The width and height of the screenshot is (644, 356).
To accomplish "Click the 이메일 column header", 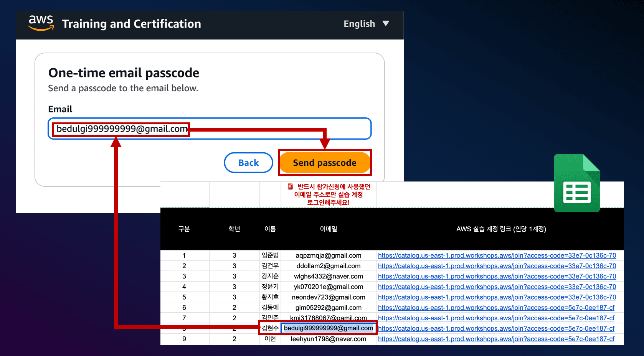I will (x=329, y=229).
